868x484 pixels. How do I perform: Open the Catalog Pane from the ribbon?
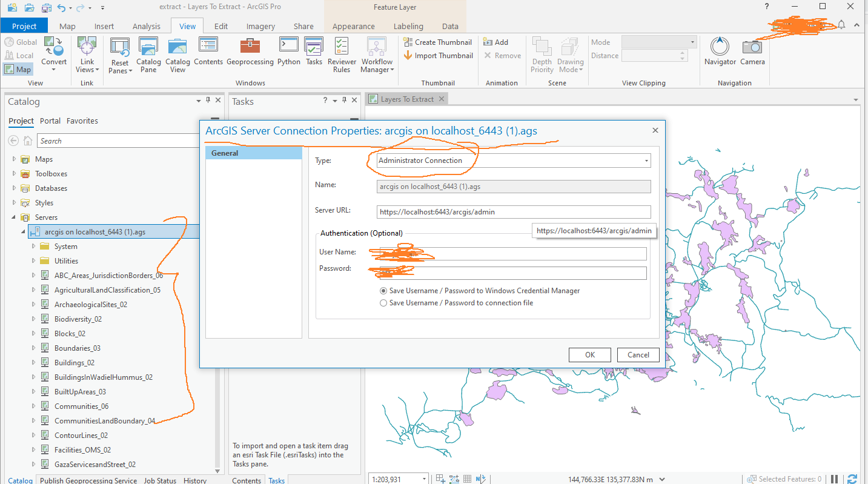[x=148, y=55]
